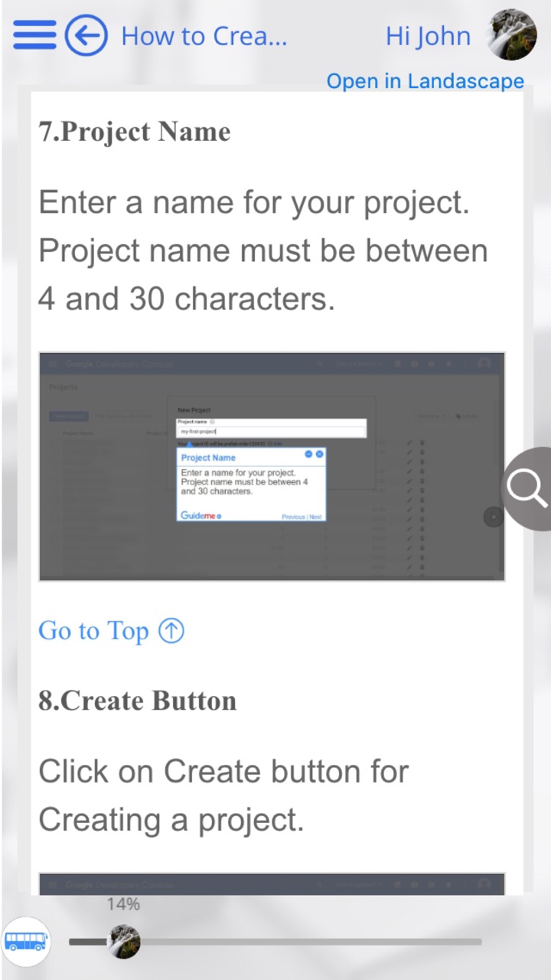Screen dimensions: 551x980
Task: Tap the back arrow beside the title
Action: click(86, 35)
